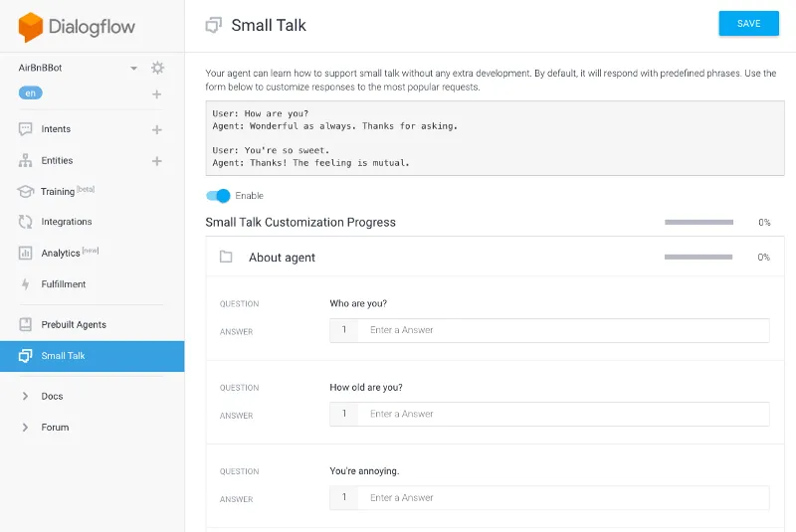Select the Small Talk sidebar item
The height and width of the screenshot is (532, 796).
pyautogui.click(x=92, y=356)
